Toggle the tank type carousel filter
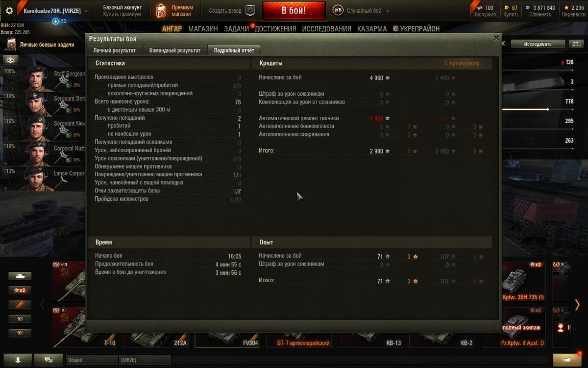588x368 pixels. (x=20, y=276)
